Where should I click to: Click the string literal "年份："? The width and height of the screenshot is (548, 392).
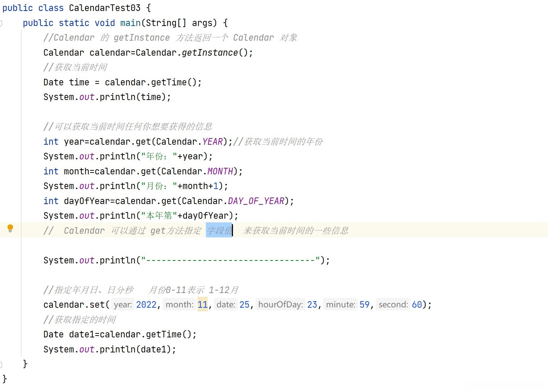[159, 156]
